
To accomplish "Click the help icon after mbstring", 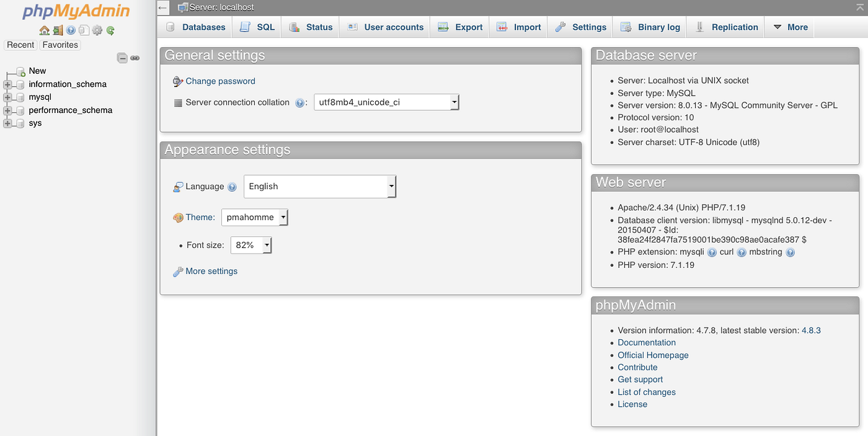I will [x=790, y=252].
